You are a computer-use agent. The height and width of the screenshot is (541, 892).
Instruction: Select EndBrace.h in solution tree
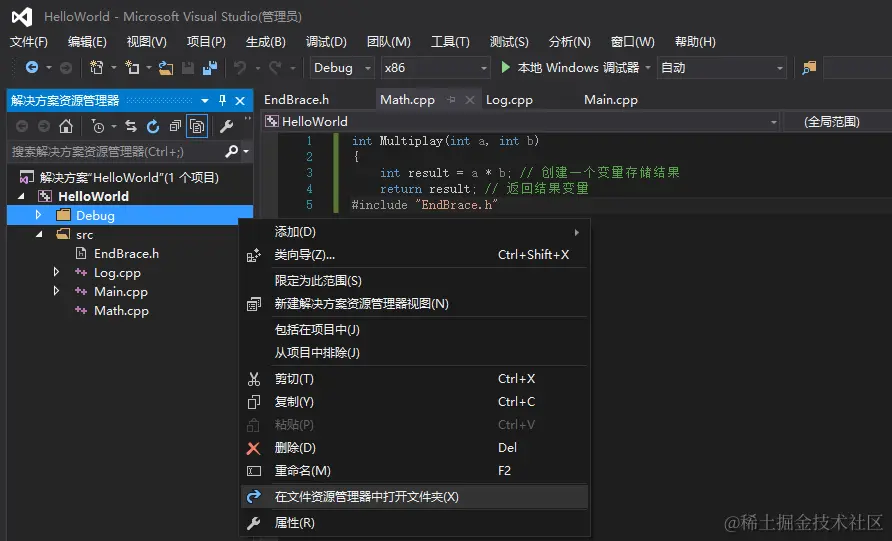pyautogui.click(x=126, y=253)
